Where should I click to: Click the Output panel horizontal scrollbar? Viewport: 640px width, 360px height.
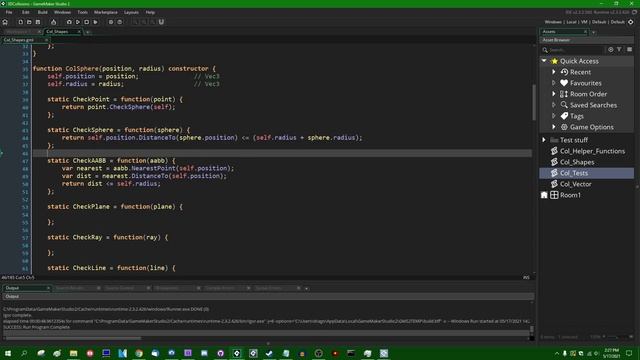point(73,338)
